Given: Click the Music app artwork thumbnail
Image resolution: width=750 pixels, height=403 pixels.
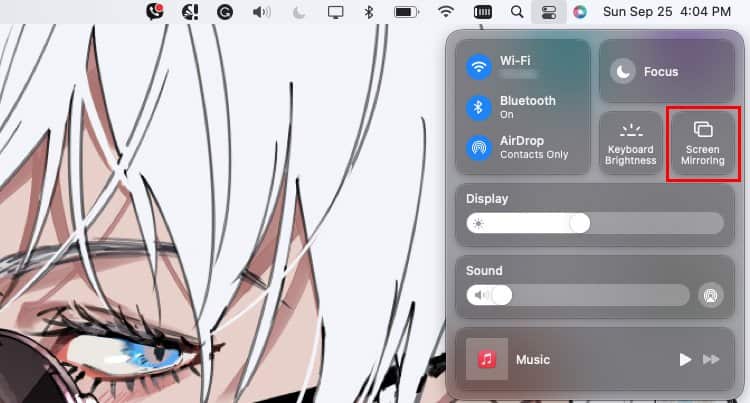Looking at the screenshot, I should (487, 359).
